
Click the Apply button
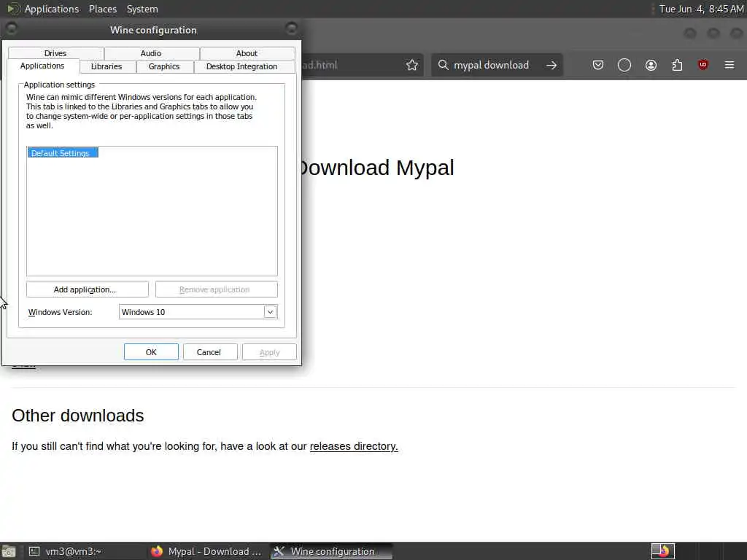click(x=269, y=352)
